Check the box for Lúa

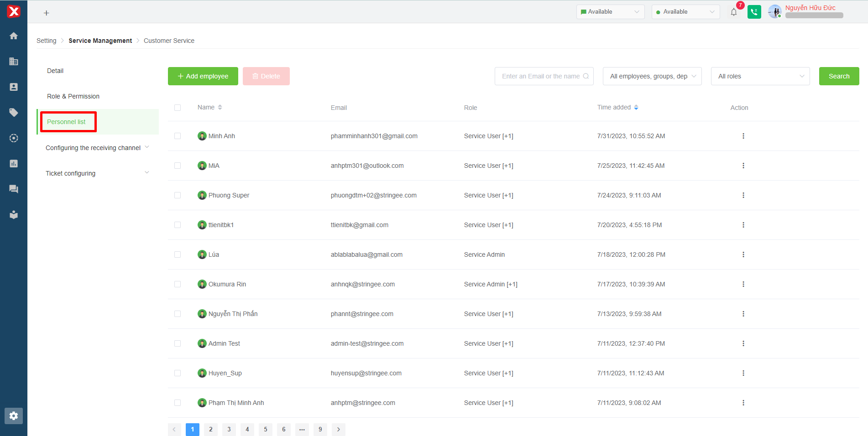coord(178,254)
